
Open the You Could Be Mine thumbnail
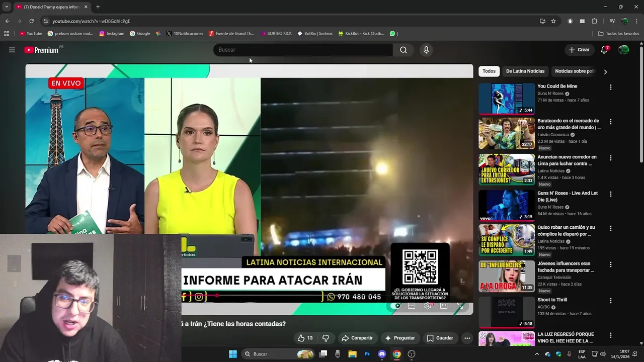(507, 99)
